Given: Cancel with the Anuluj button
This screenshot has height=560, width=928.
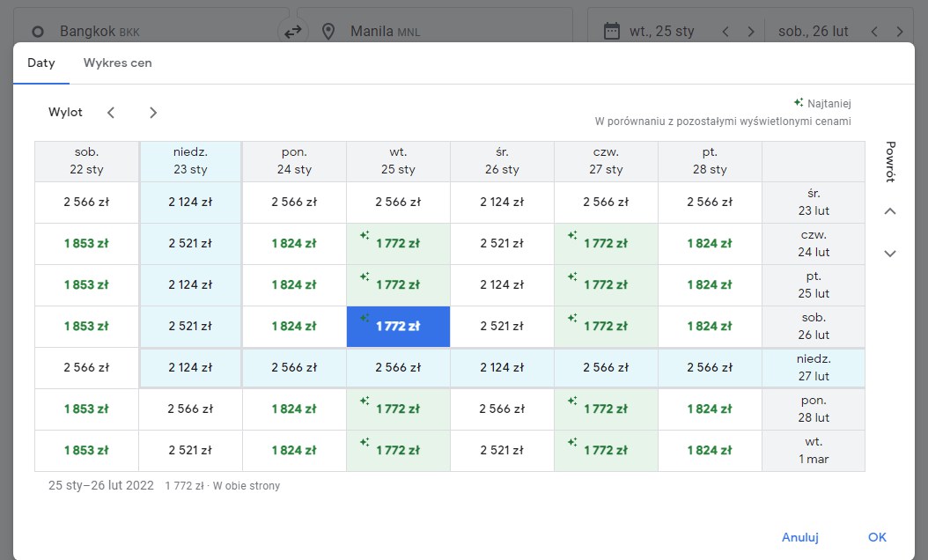Looking at the screenshot, I should pyautogui.click(x=799, y=537).
